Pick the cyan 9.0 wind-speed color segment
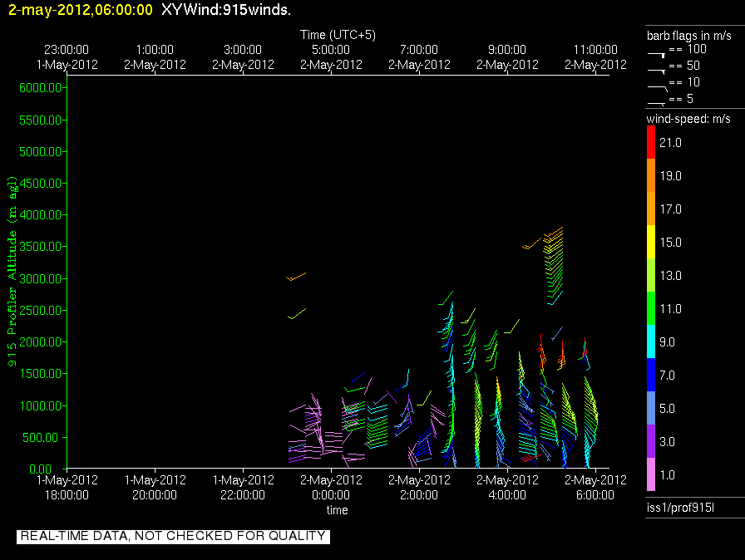This screenshot has height=560, width=745. (651, 342)
